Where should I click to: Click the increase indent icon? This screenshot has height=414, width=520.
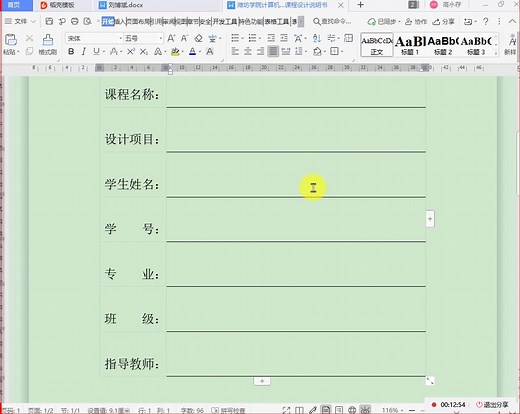pyautogui.click(x=284, y=38)
